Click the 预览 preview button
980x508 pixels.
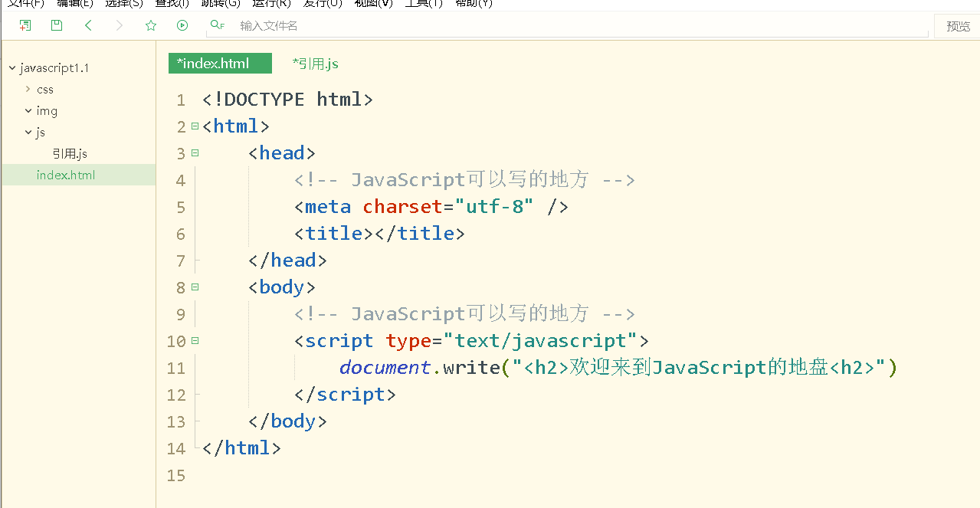click(958, 25)
